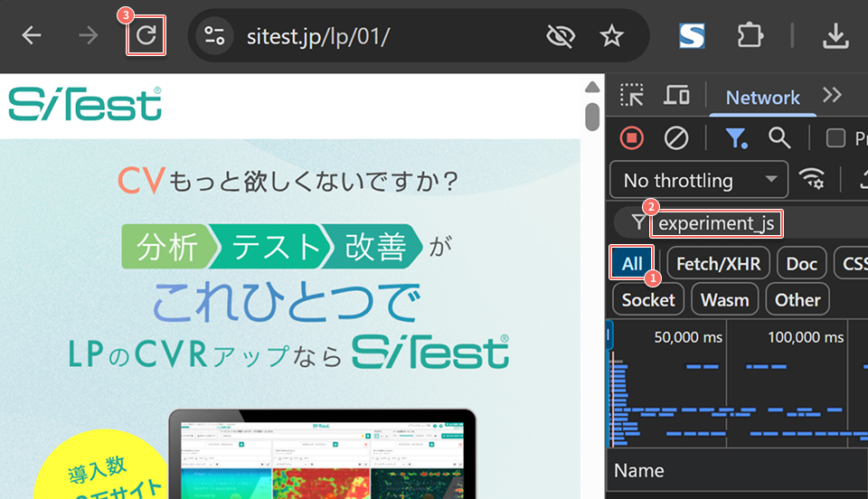Viewport: 868px width, 499px height.
Task: Click the forward navigation arrow
Action: pos(88,36)
